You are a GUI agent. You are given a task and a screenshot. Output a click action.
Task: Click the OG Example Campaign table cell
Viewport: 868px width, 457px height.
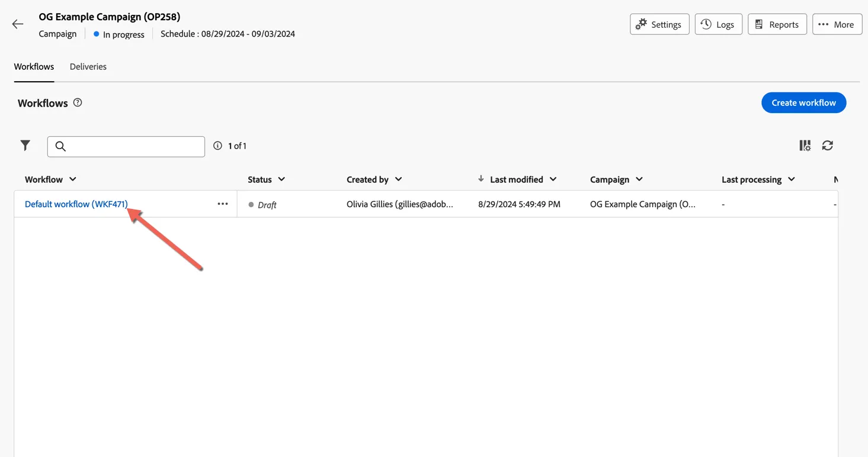[643, 204]
